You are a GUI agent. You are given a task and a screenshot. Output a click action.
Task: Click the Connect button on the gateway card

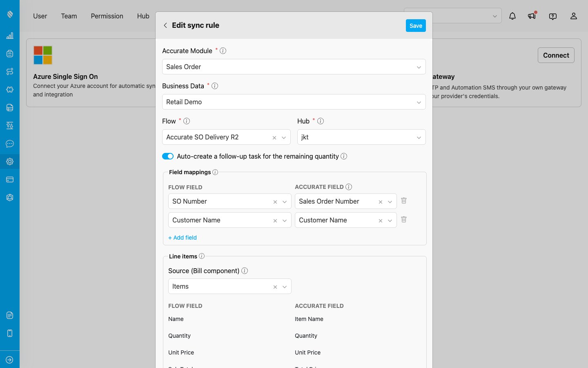(556, 55)
